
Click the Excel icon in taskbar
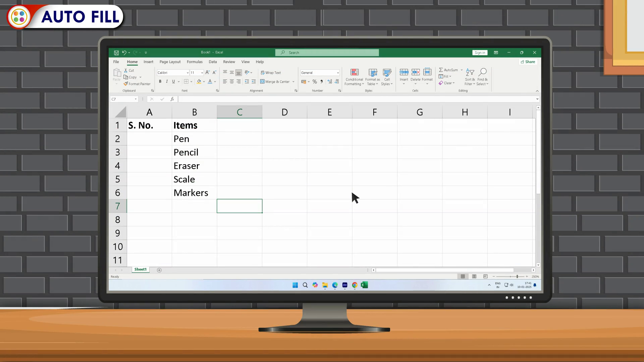pos(365,285)
